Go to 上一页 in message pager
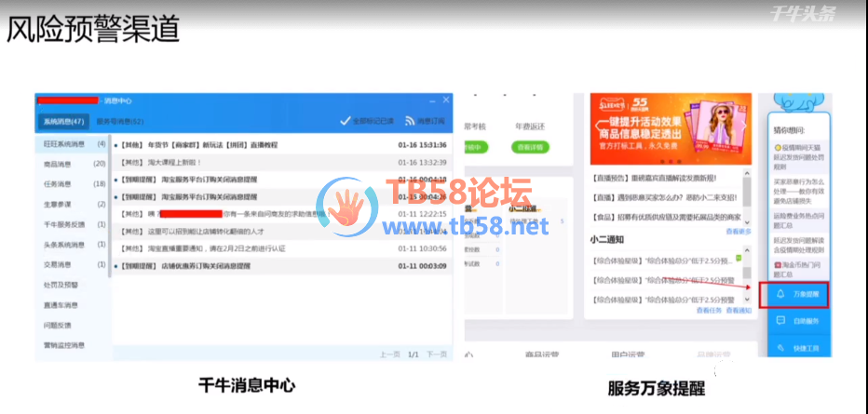The height and width of the screenshot is (414, 868). click(x=389, y=354)
